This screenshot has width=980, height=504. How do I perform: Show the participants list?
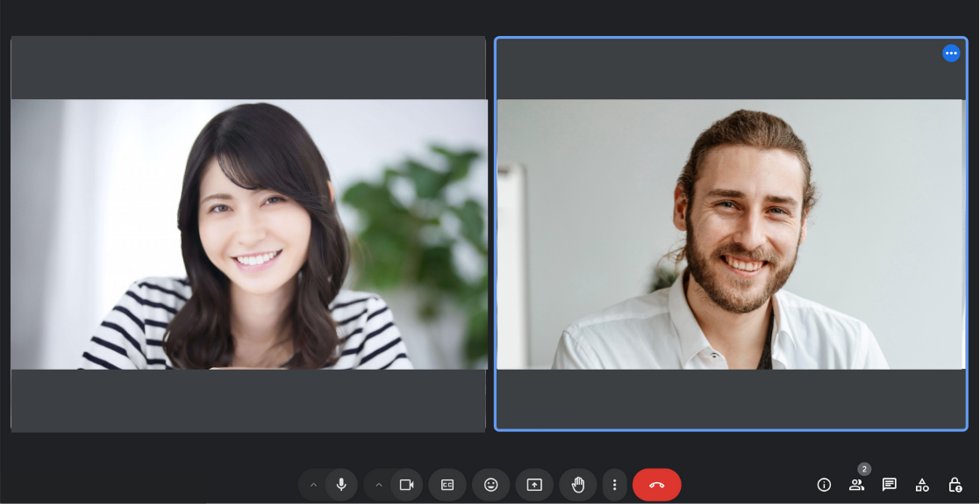tap(856, 485)
